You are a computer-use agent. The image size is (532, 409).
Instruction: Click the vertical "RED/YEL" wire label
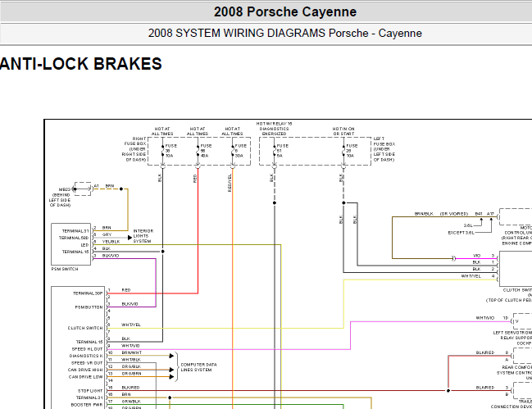pyautogui.click(x=230, y=183)
